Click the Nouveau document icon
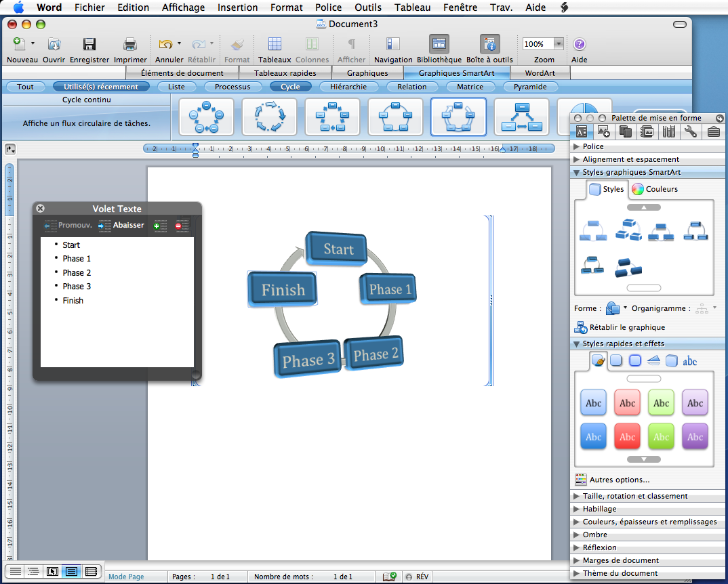 click(19, 44)
